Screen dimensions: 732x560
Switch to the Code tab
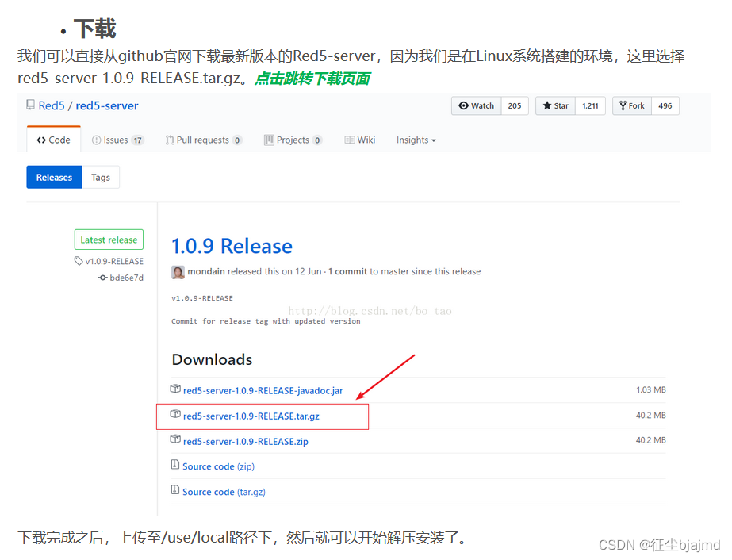pos(54,140)
